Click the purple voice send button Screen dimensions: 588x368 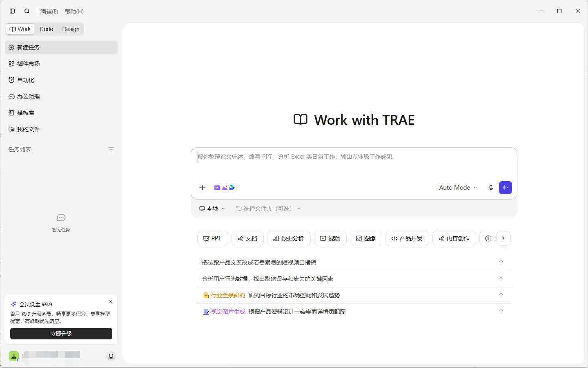tap(506, 188)
